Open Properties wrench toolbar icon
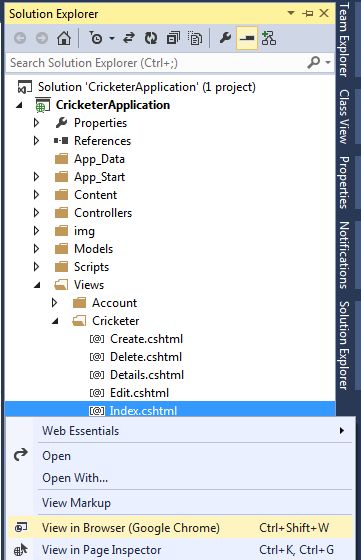 click(225, 38)
